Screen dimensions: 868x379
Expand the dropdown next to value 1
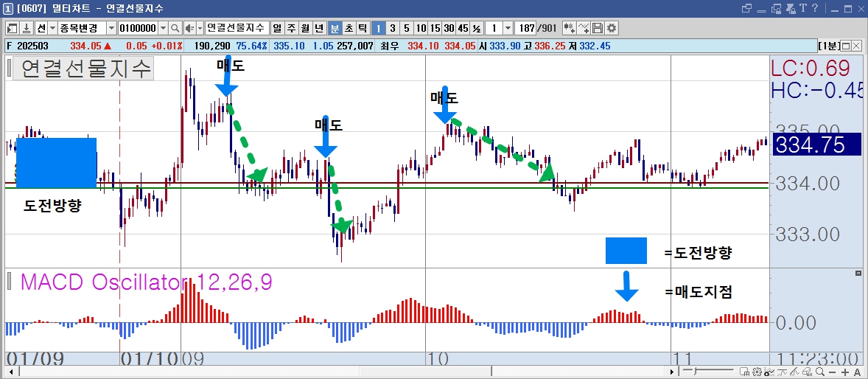pos(508,28)
